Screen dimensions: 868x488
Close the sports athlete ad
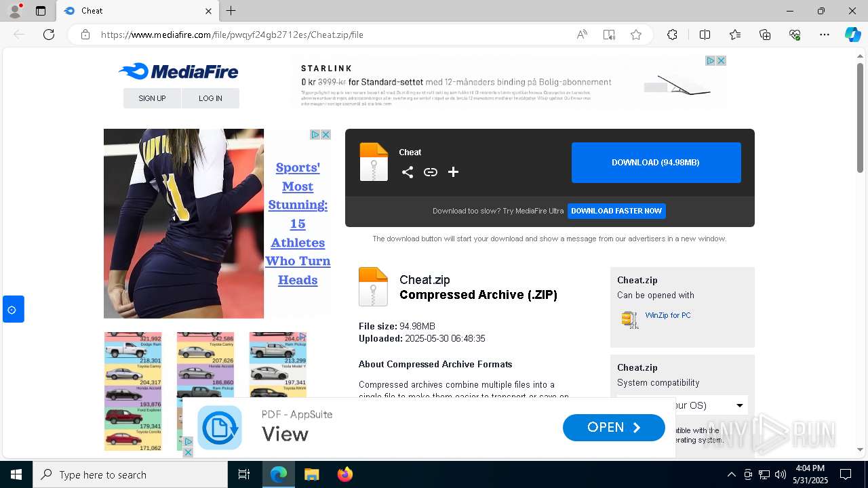point(325,135)
